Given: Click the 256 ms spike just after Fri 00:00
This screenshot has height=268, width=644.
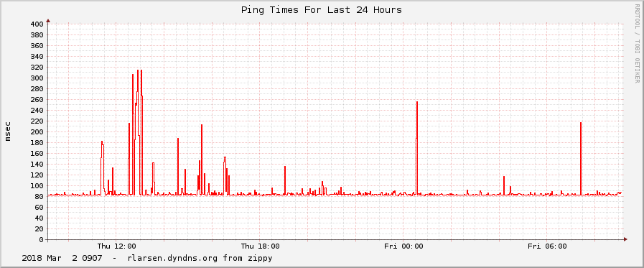Looking at the screenshot, I should click(417, 148).
